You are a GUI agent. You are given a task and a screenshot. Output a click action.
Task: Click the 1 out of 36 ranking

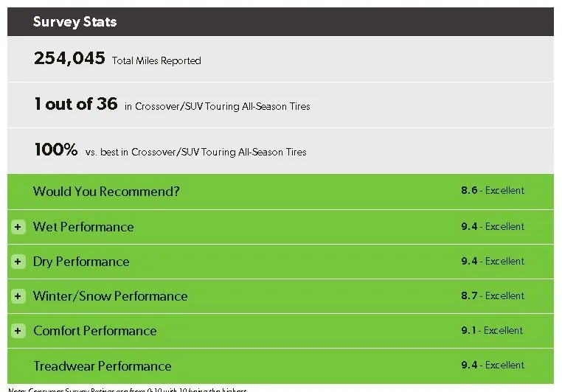(76, 104)
